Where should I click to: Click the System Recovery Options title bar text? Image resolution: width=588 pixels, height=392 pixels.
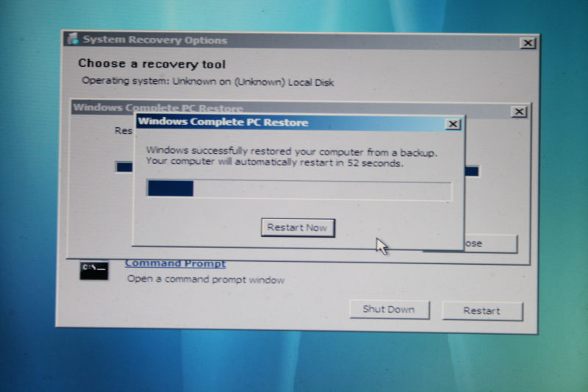point(154,40)
